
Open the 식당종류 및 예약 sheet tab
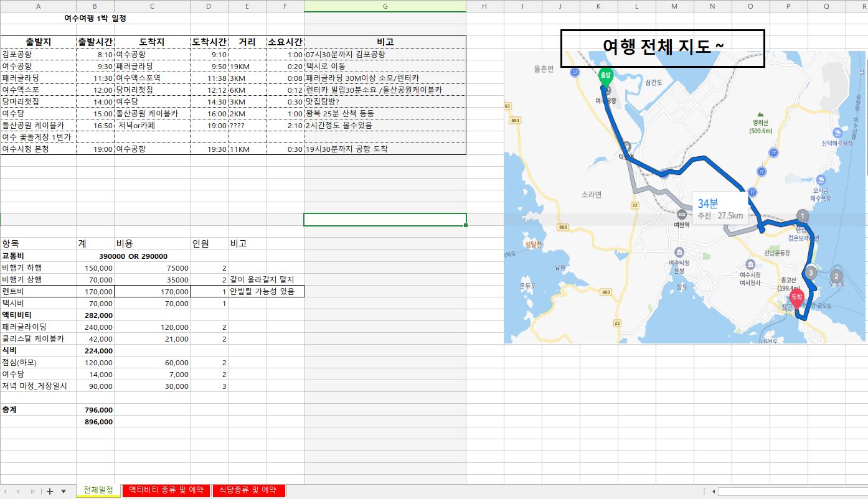click(x=248, y=490)
